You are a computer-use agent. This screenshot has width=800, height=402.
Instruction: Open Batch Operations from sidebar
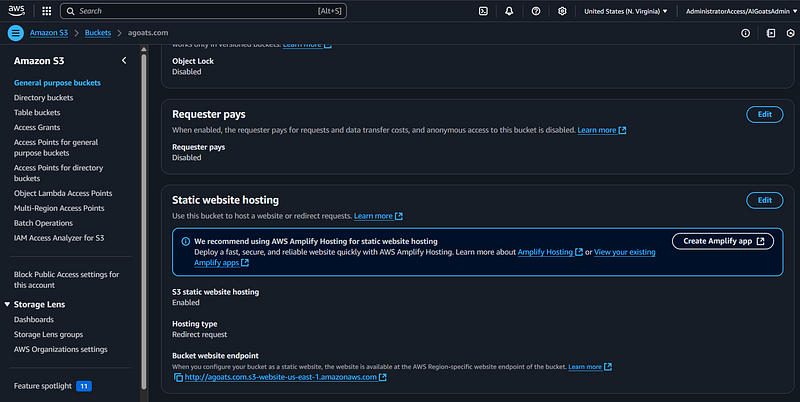click(43, 222)
